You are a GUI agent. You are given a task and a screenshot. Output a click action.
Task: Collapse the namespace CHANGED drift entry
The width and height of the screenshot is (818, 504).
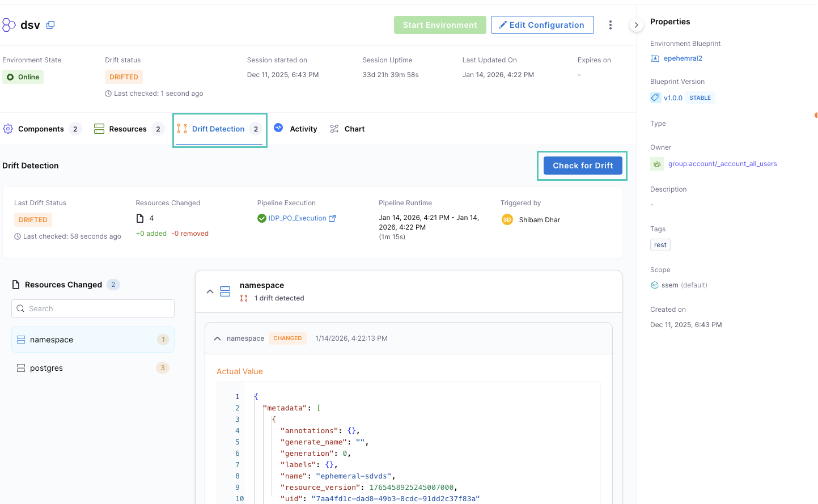(217, 338)
